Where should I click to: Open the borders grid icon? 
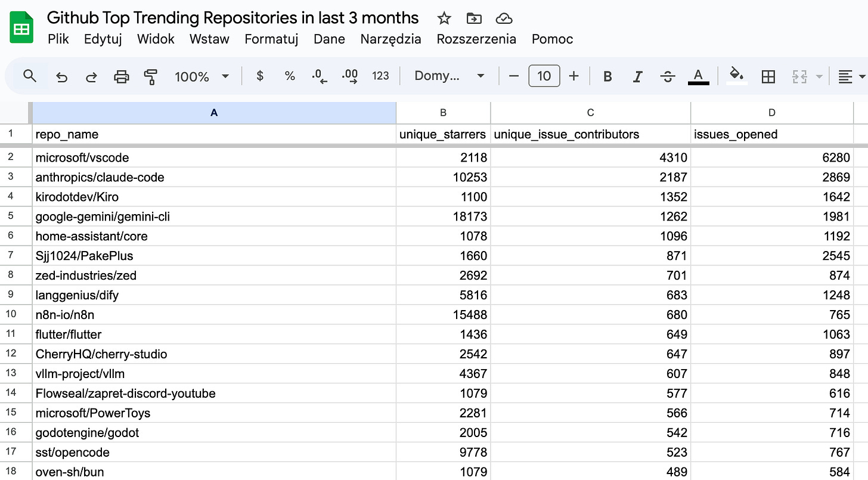point(768,76)
